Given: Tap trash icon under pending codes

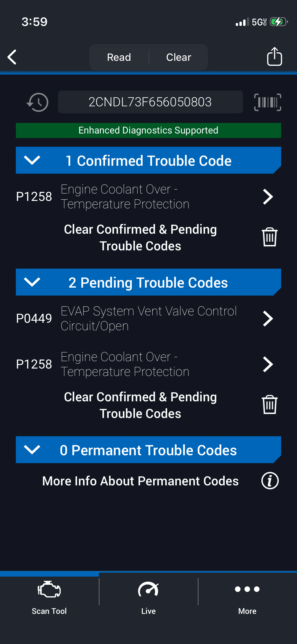Looking at the screenshot, I should (x=269, y=405).
